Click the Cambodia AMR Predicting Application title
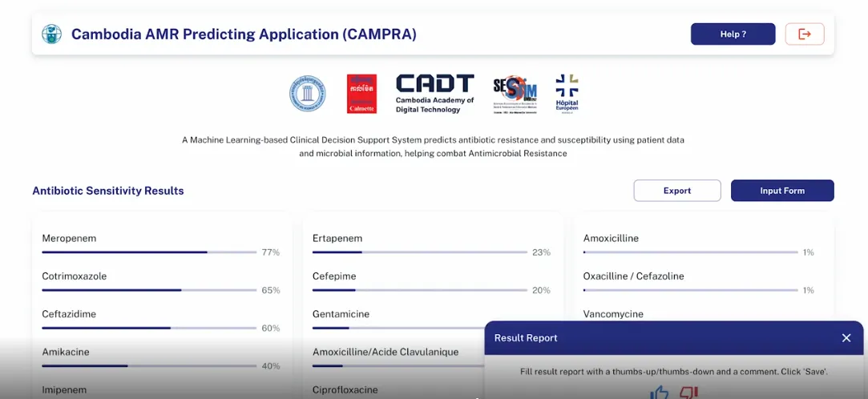The image size is (868, 399). point(244,34)
